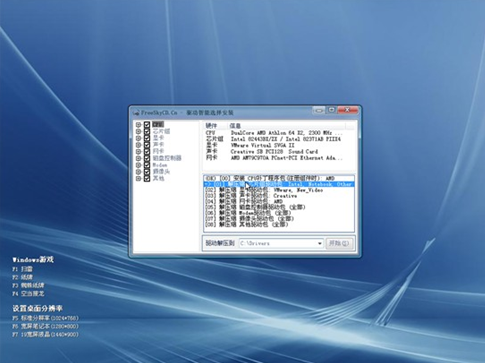Image resolution: width=485 pixels, height=363 pixels.
Task: Select the VMware Virtual SVGA II row
Action: (x=250, y=145)
